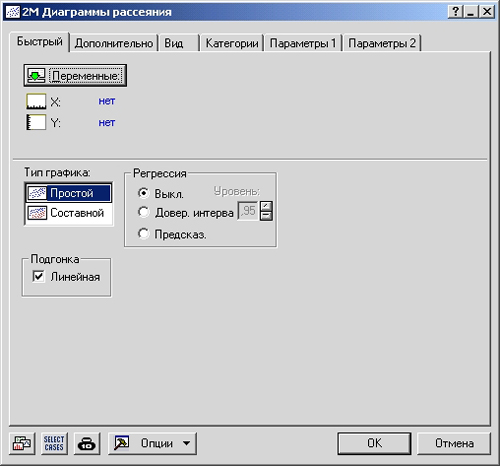
Task: Select Простой graph type
Action: coord(68,193)
